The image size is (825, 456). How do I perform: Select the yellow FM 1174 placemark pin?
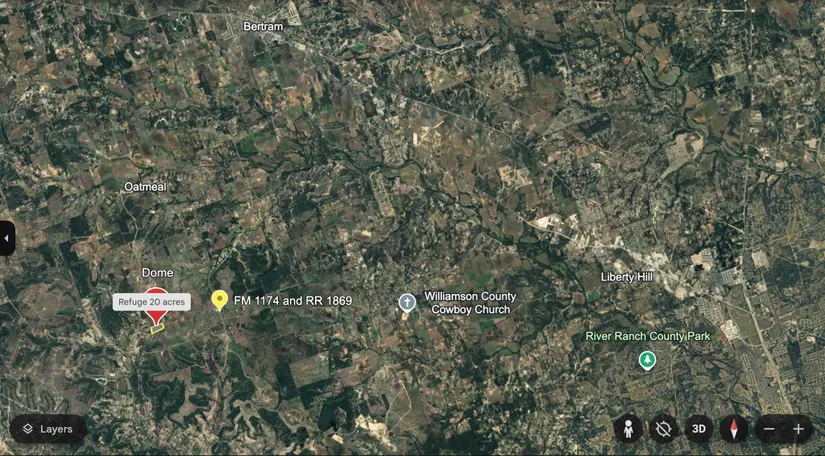point(219,300)
